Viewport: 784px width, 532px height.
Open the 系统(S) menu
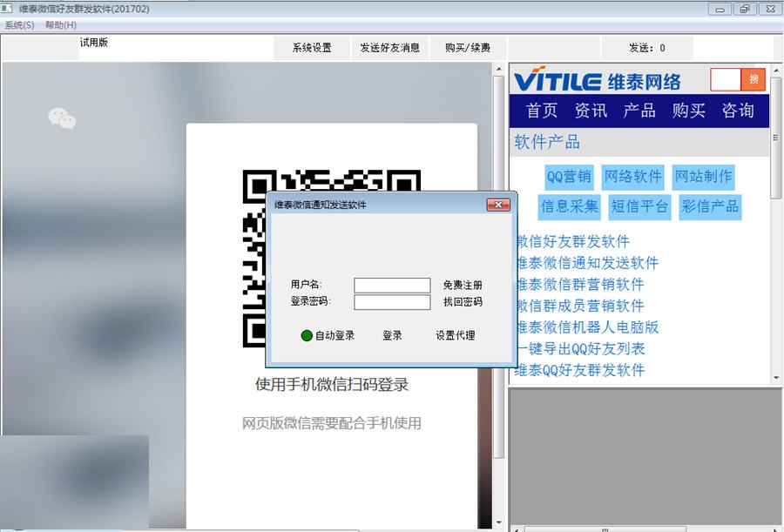19,25
